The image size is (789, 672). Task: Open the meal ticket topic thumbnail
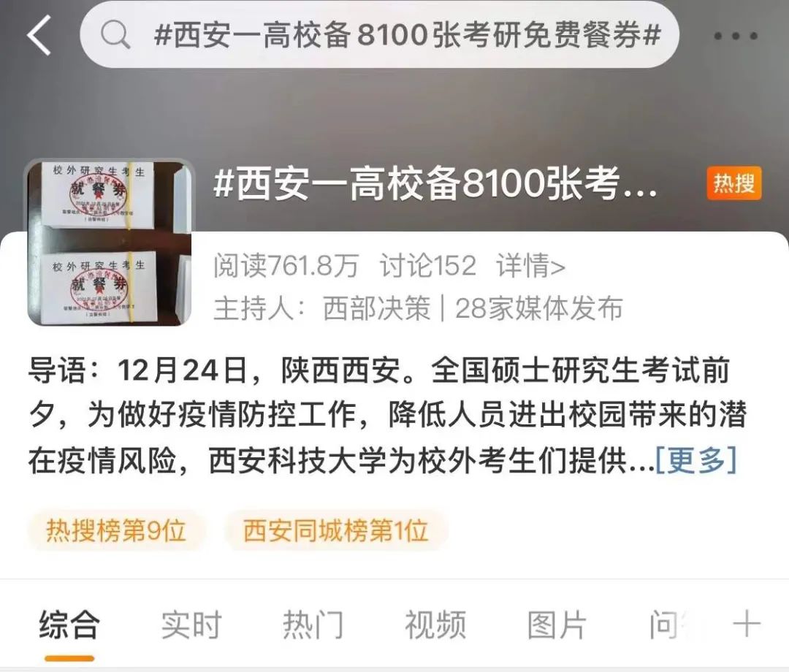(110, 242)
